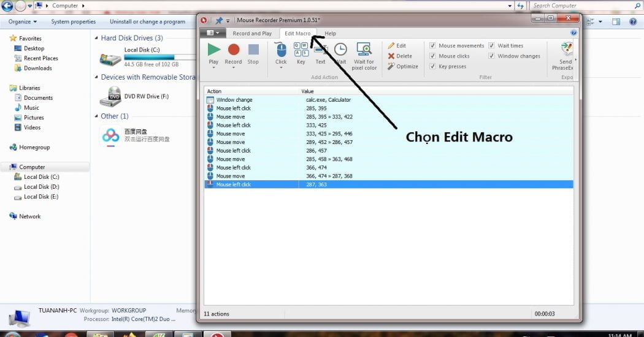644x337 pixels.
Task: Select the Window change calc.exe row
Action: click(x=388, y=100)
